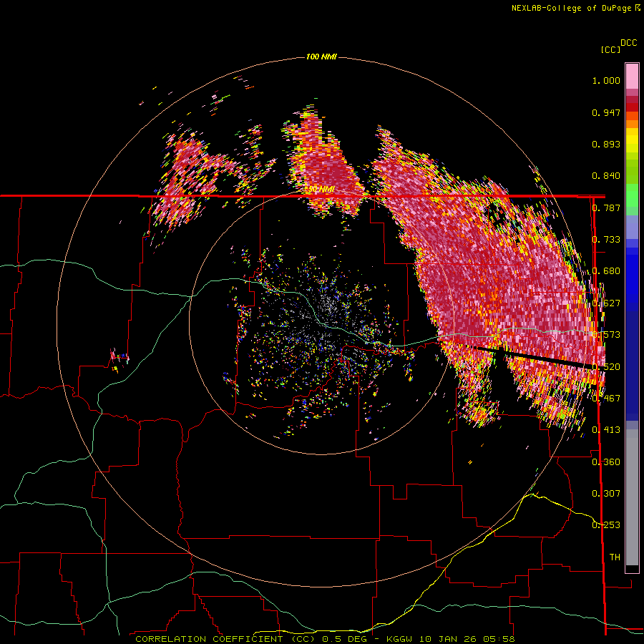The width and height of the screenshot is (644, 644).
Task: Click the 0.680 legend value
Action: point(606,271)
